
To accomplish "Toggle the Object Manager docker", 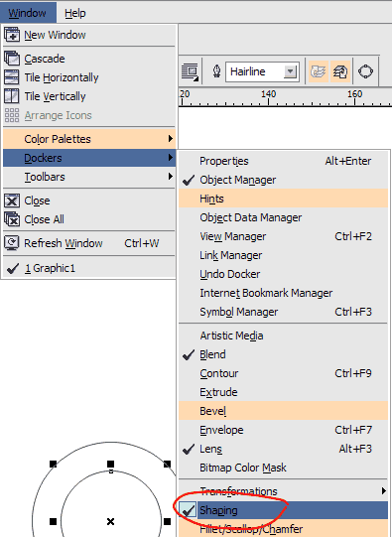I will click(x=283, y=180).
